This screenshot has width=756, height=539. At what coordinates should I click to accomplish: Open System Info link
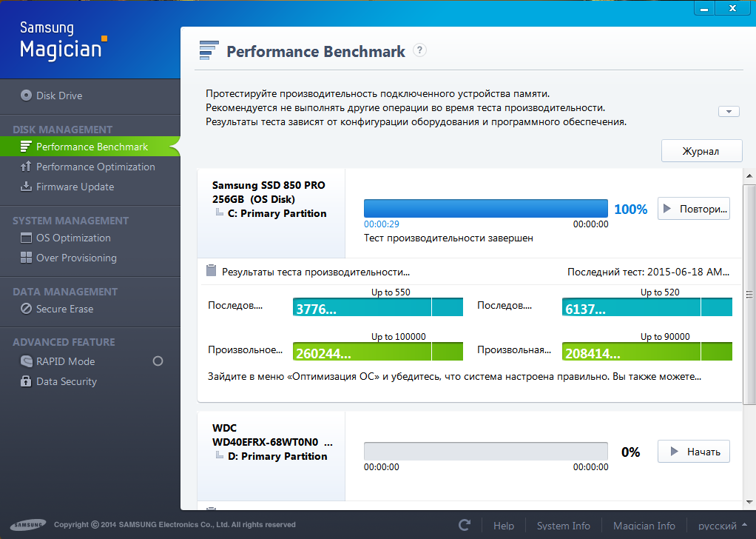pos(564,526)
